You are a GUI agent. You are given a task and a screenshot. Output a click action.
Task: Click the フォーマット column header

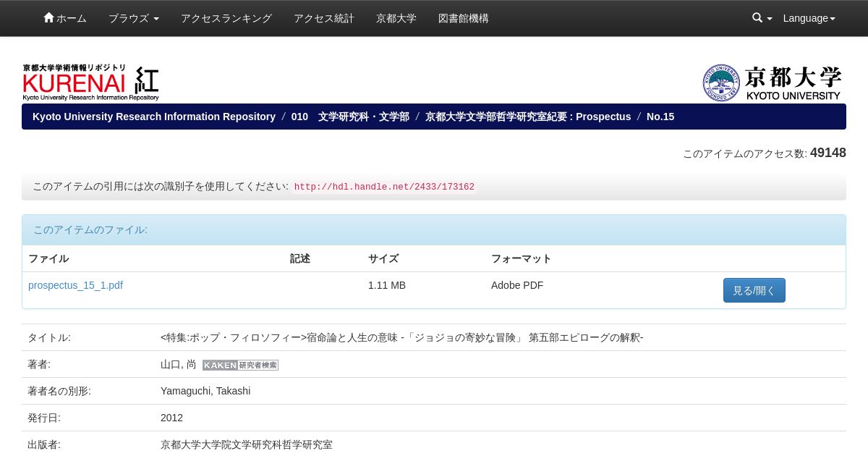pyautogui.click(x=522, y=258)
